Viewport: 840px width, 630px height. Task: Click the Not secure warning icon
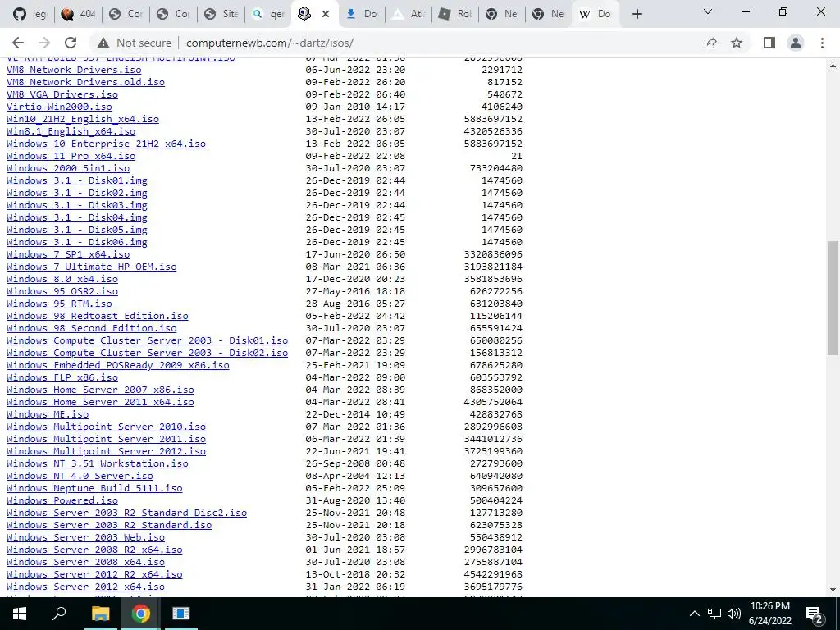pyautogui.click(x=103, y=43)
